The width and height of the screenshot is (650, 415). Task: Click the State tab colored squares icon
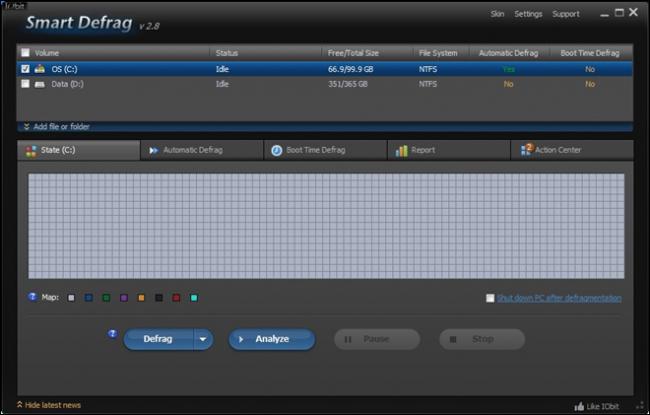tap(31, 151)
